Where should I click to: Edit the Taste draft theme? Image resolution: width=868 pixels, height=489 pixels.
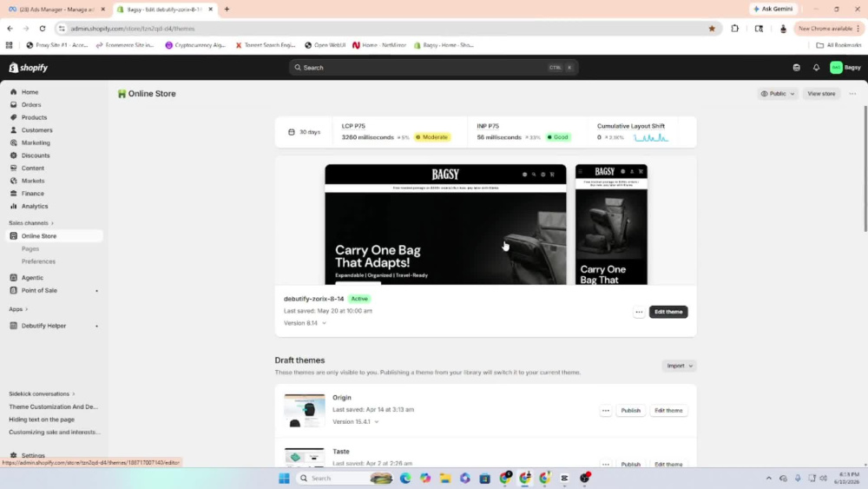(x=668, y=464)
